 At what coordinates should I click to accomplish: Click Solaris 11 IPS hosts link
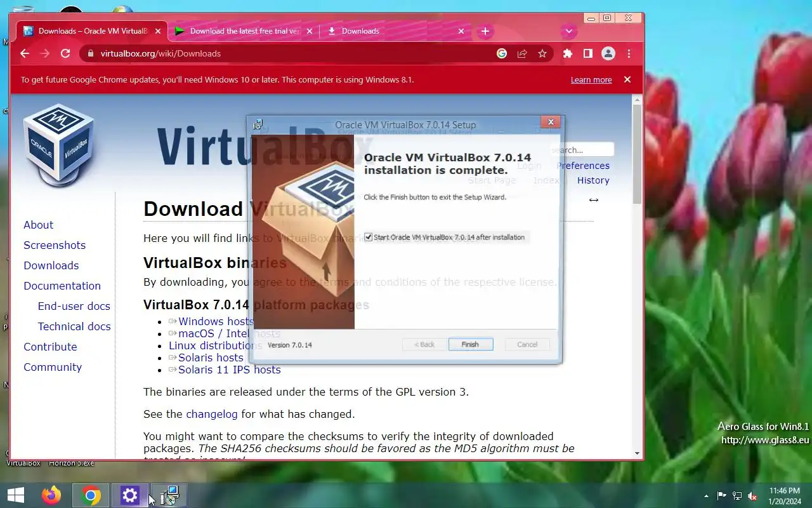coord(229,370)
